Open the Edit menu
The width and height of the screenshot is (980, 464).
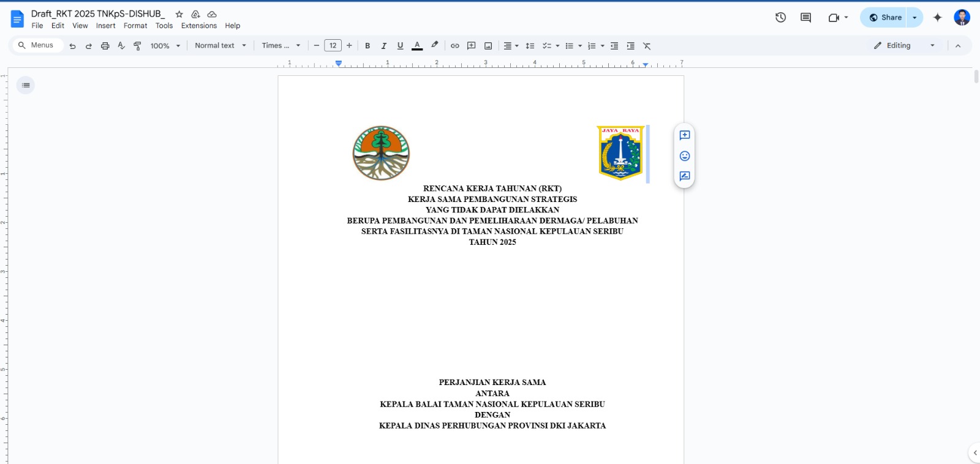(58, 26)
